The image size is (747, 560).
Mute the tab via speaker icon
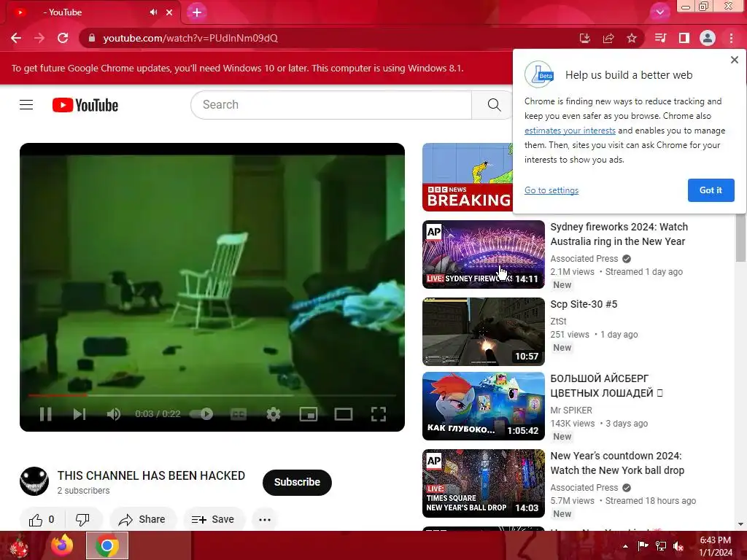point(153,12)
